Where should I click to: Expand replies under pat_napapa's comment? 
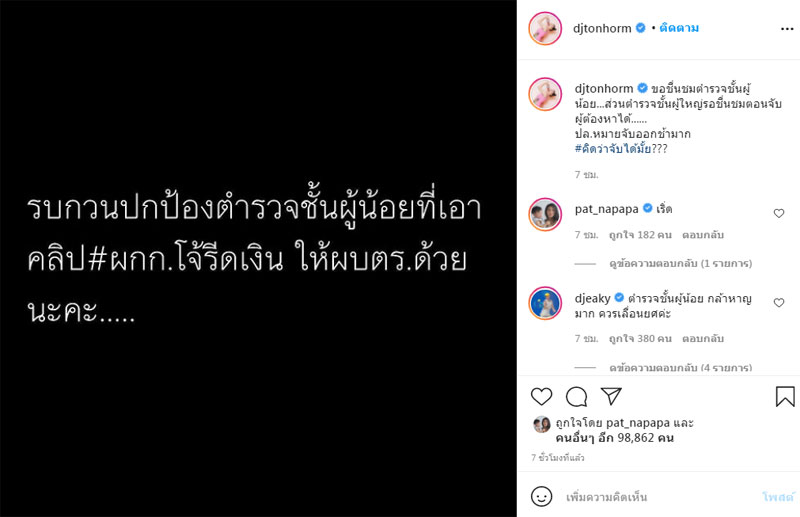pos(681,263)
